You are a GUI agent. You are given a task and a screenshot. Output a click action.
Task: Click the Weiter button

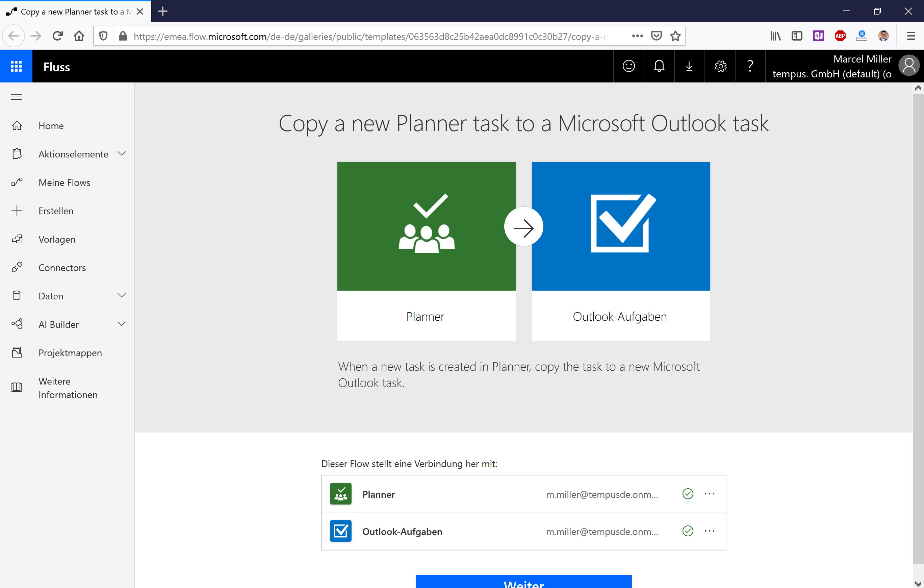523,582
